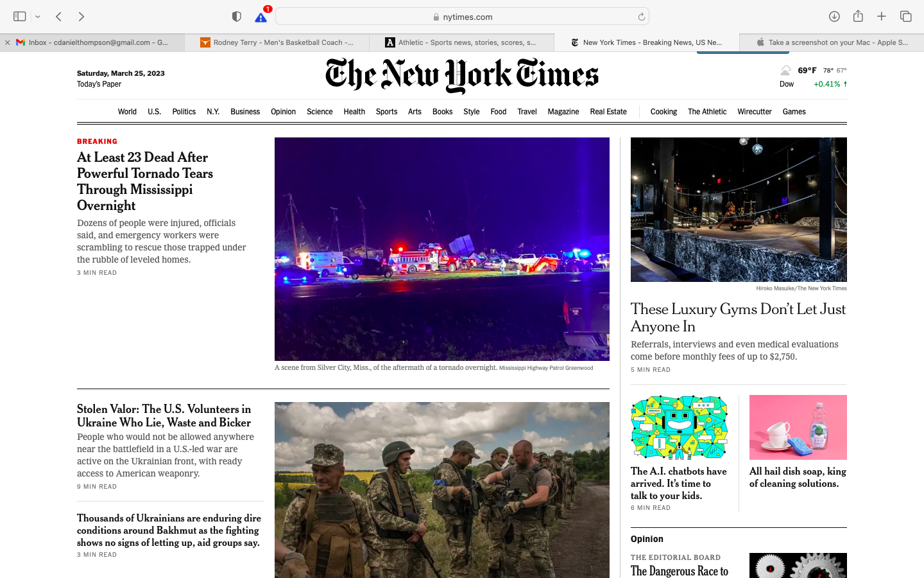Switch to the Athletic sports news tab
Screen dimensions: 924x578
461,42
